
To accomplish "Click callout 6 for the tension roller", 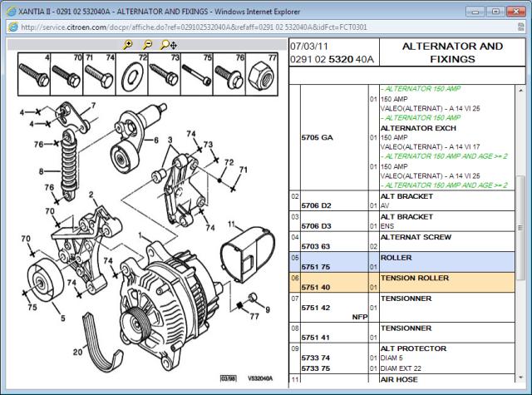I will coord(156,141).
